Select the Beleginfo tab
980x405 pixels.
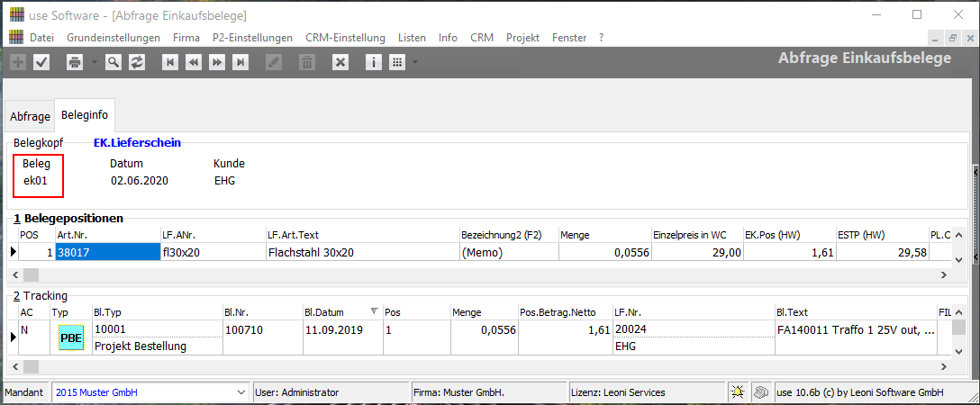(85, 115)
